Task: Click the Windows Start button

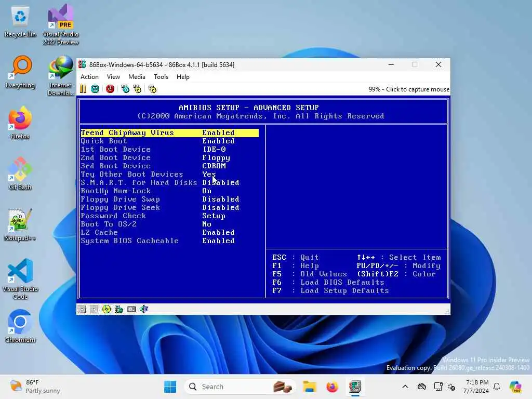Action: coord(170,387)
